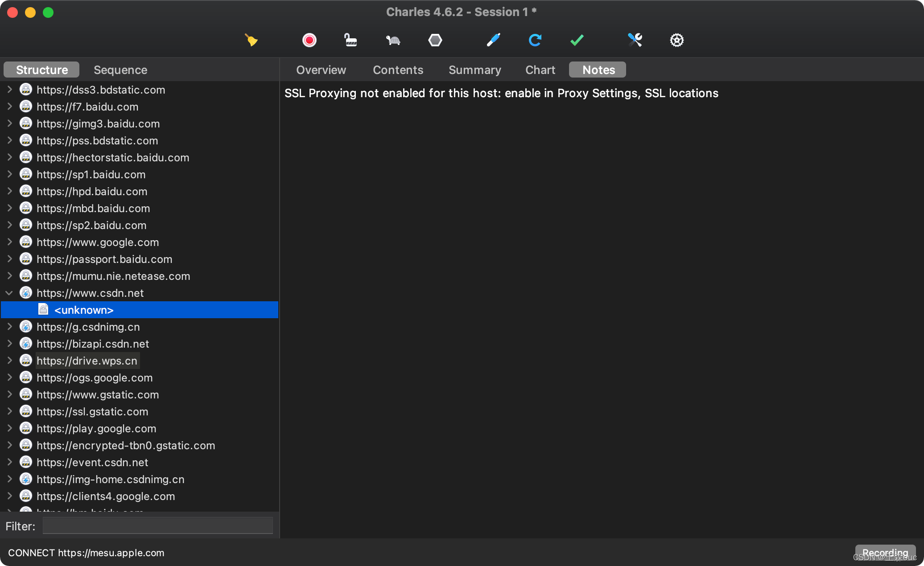Viewport: 924px width, 566px height.
Task: Toggle the red Recording button in toolbar
Action: 309,40
